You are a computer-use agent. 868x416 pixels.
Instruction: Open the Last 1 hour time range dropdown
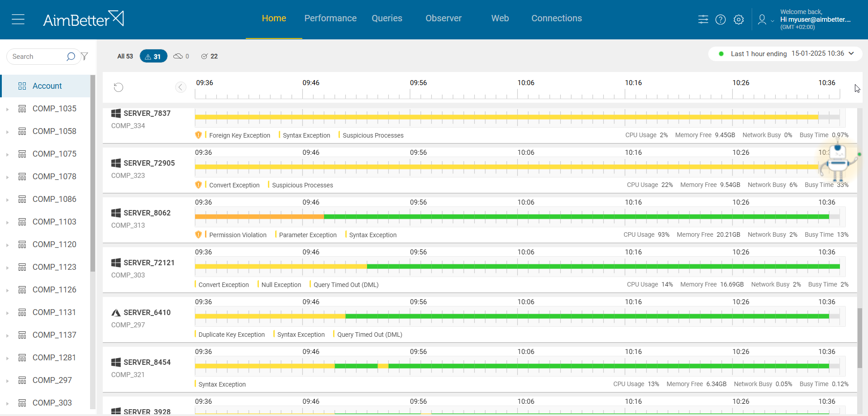(x=785, y=53)
